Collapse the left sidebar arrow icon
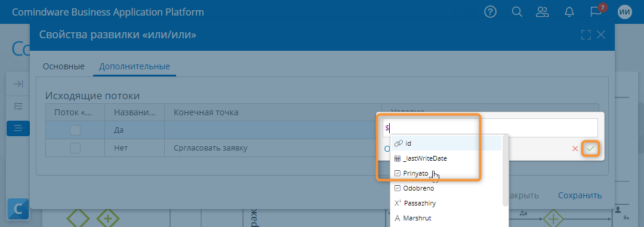The height and width of the screenshot is (227, 644). 18,84
